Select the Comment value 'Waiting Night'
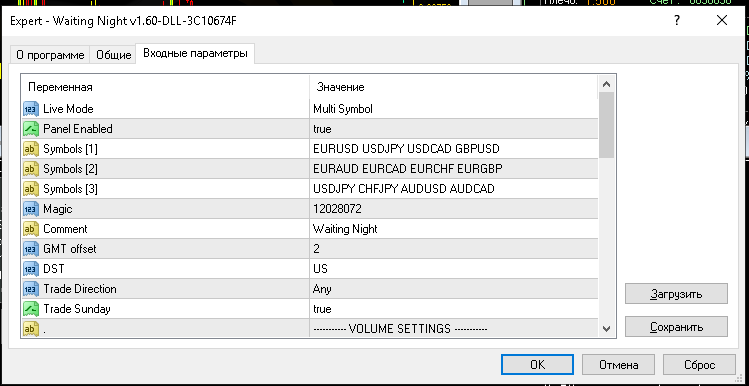The height and width of the screenshot is (386, 749). point(345,229)
